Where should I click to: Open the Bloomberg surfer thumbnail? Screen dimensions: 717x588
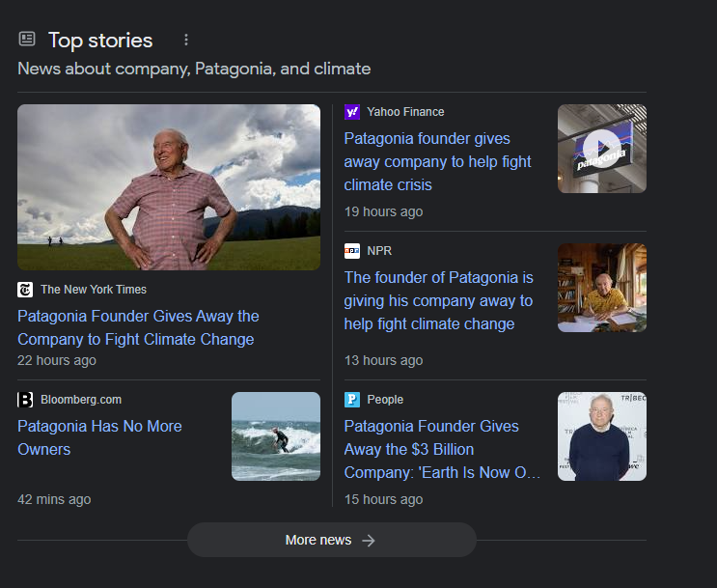276,436
